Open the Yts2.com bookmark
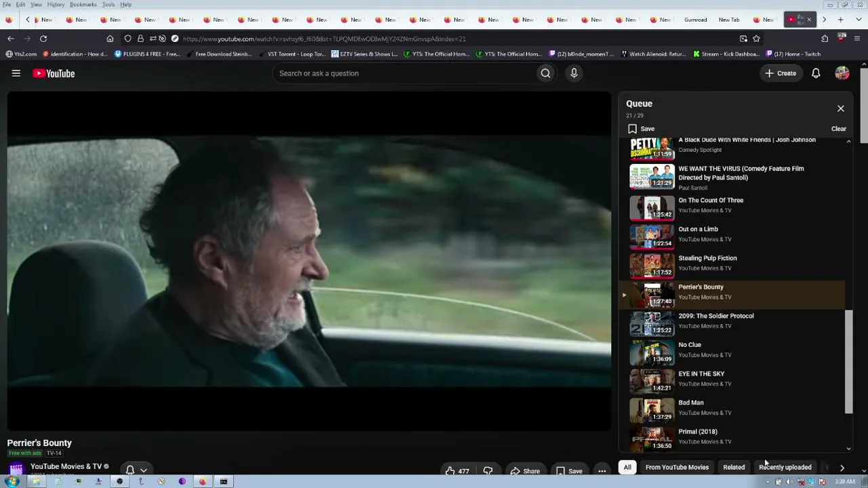This screenshot has height=488, width=868. [21, 54]
